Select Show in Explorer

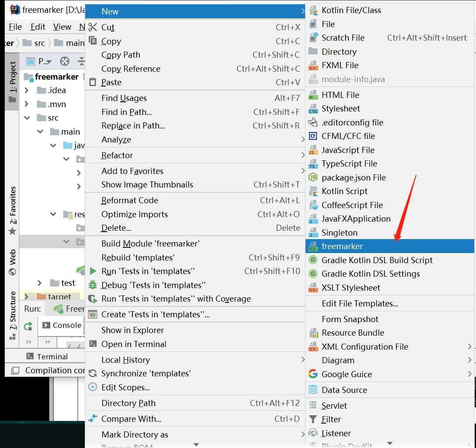[x=195, y=330]
